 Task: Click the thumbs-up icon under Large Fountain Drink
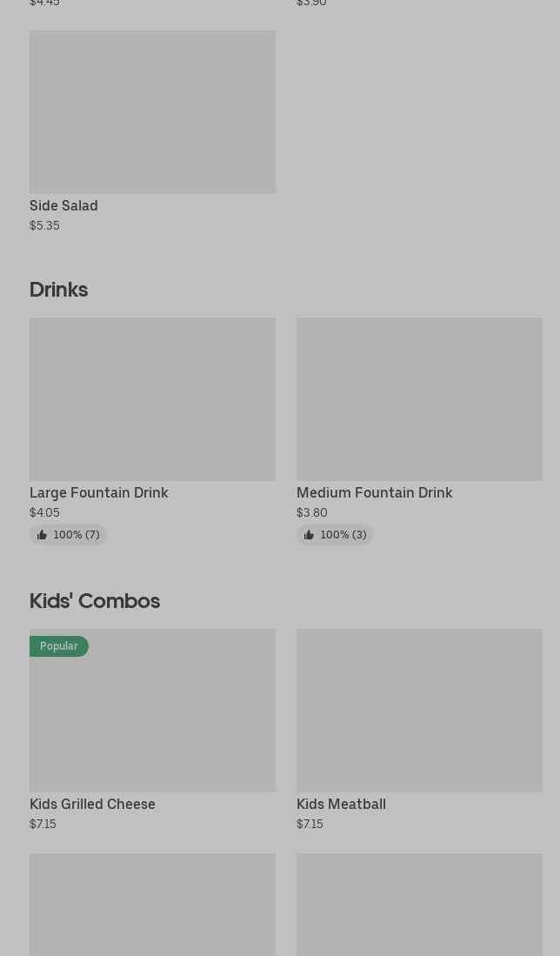tap(42, 535)
